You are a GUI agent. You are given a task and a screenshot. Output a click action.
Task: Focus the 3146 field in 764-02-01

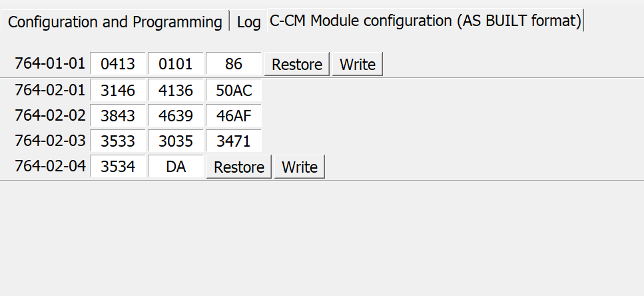(118, 90)
